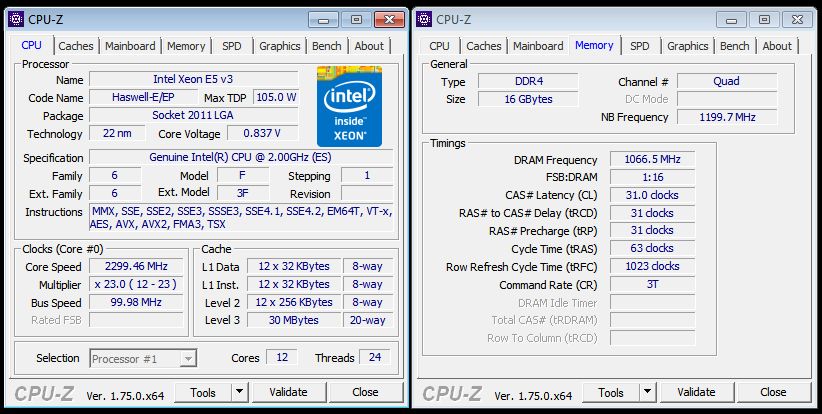Click the Cores count value 12
822x414 pixels.
click(282, 357)
